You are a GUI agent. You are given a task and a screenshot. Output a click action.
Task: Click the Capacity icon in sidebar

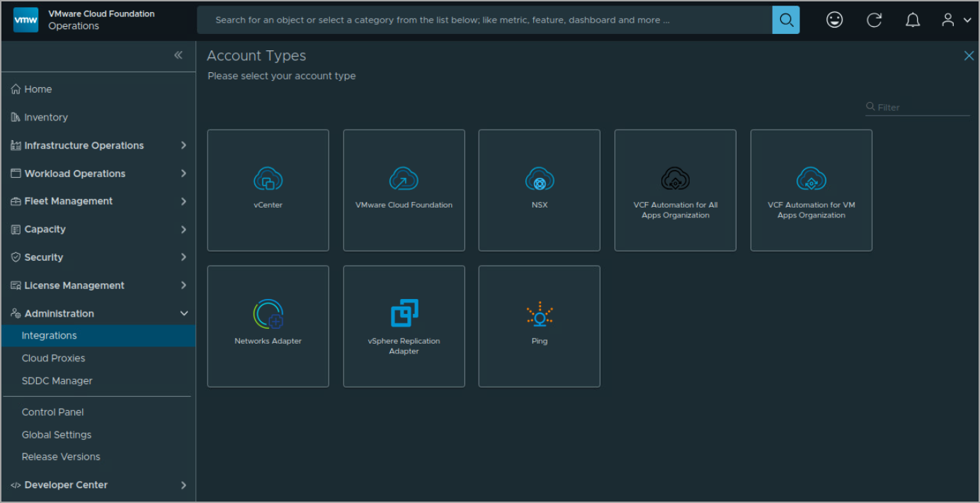click(x=16, y=230)
